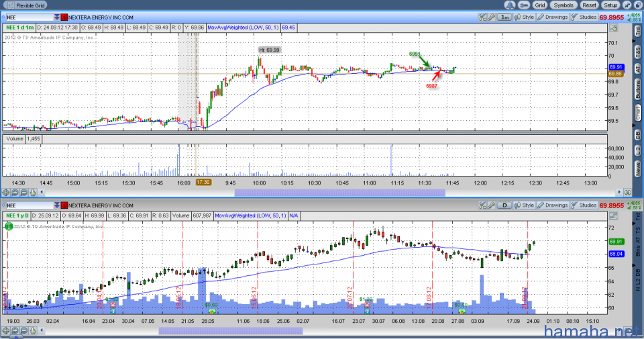Open the Style menu of lower chart
Screen dimensions: 644x339
coord(525,205)
